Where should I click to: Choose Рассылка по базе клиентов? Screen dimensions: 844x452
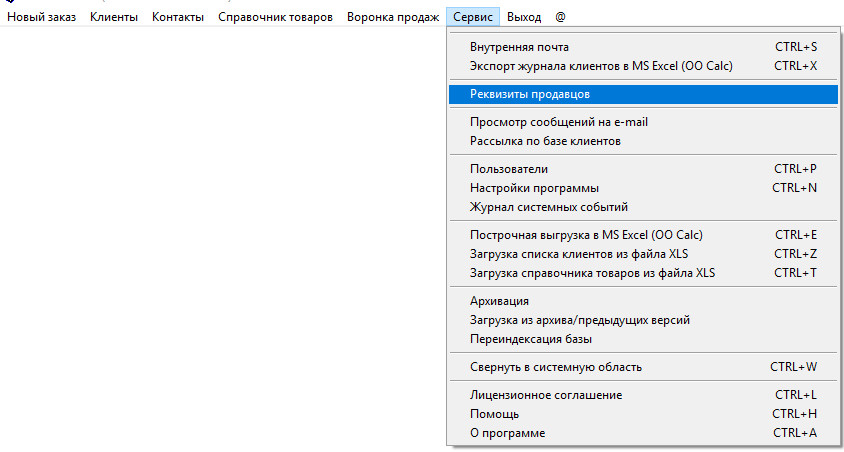(x=545, y=141)
